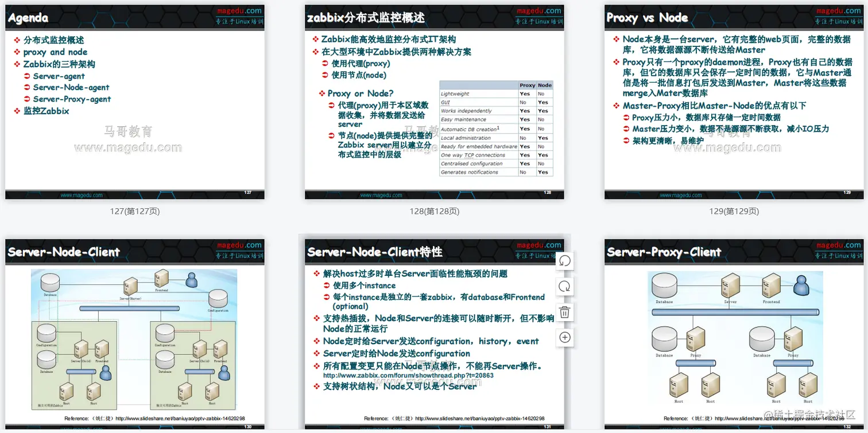The image size is (868, 433).
Task: Click 'Centralised configuration' table row
Action: pyautogui.click(x=496, y=163)
